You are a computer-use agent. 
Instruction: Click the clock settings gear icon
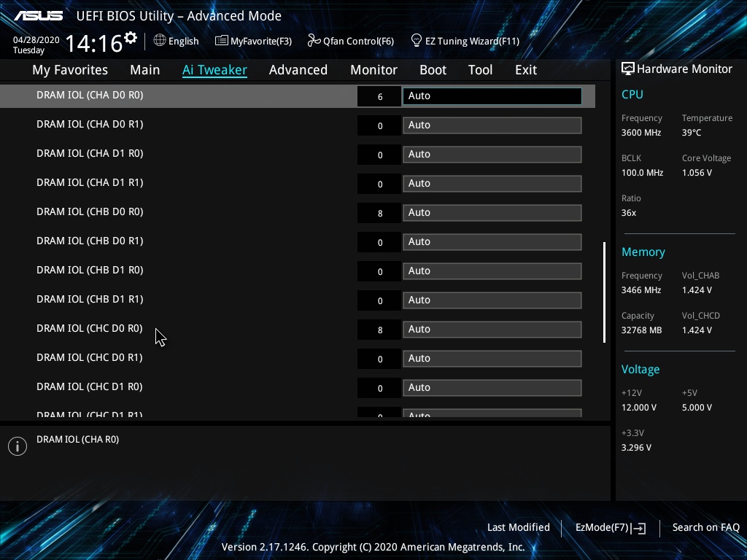pyautogui.click(x=131, y=37)
